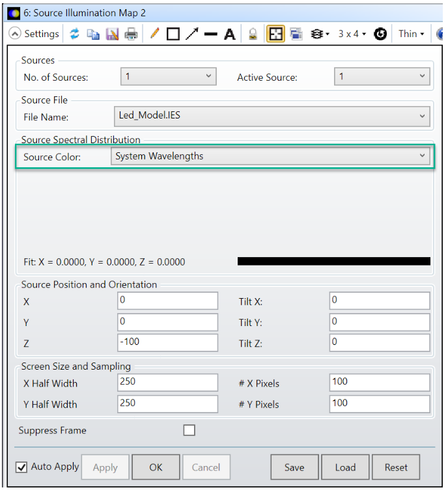Select the text annotation 'A' tool

click(229, 34)
